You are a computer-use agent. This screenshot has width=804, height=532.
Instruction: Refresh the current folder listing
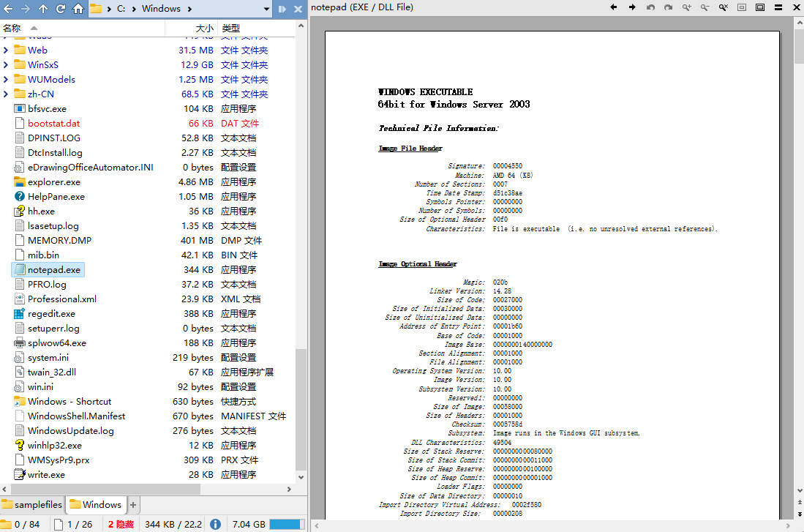tap(61, 9)
